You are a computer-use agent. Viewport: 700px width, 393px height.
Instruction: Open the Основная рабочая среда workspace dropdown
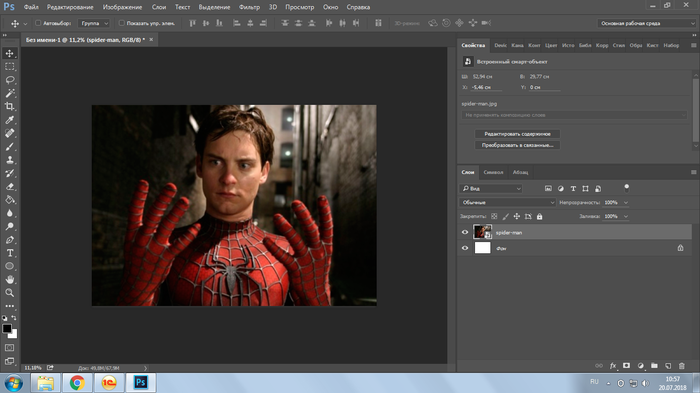pyautogui.click(x=646, y=23)
